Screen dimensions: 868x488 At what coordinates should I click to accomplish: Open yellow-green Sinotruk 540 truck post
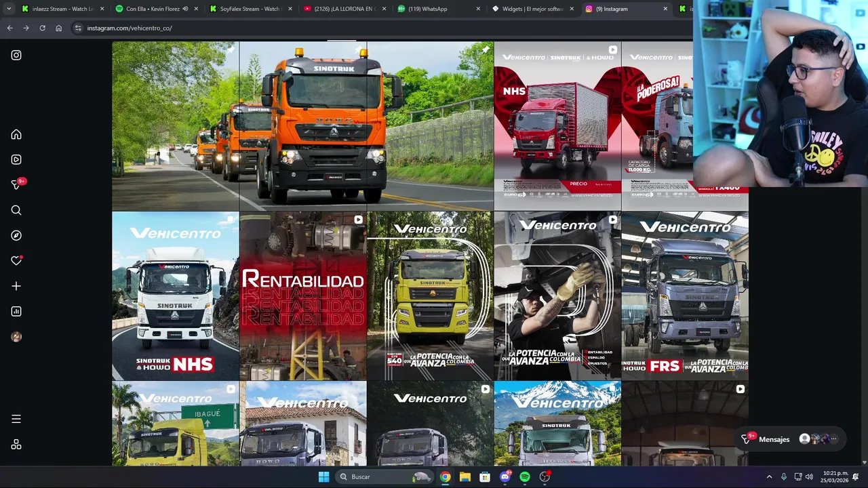[x=430, y=296]
